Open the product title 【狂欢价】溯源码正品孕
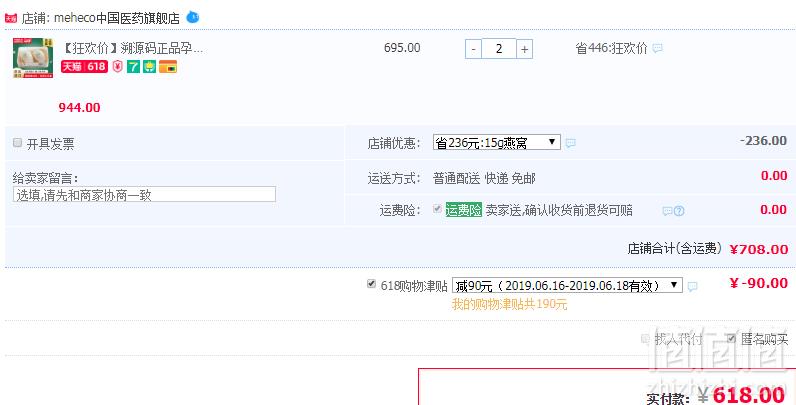This screenshot has height=405, width=796. [x=132, y=48]
